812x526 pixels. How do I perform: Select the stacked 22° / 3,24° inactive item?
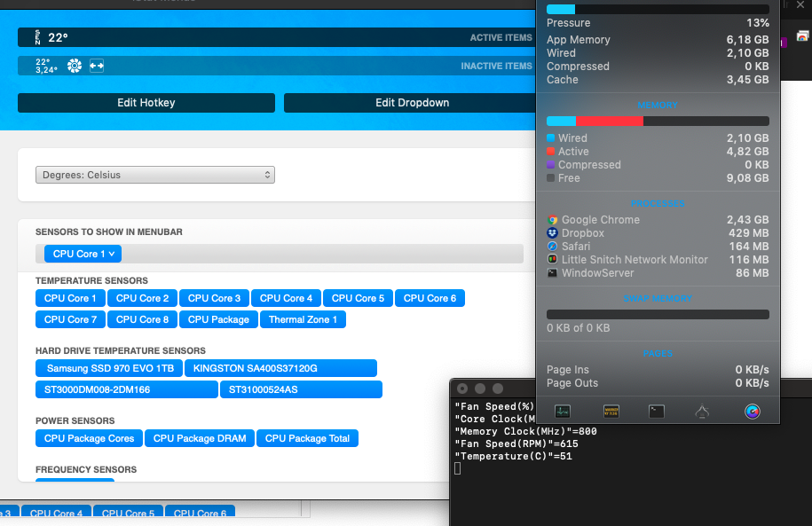pyautogui.click(x=46, y=66)
